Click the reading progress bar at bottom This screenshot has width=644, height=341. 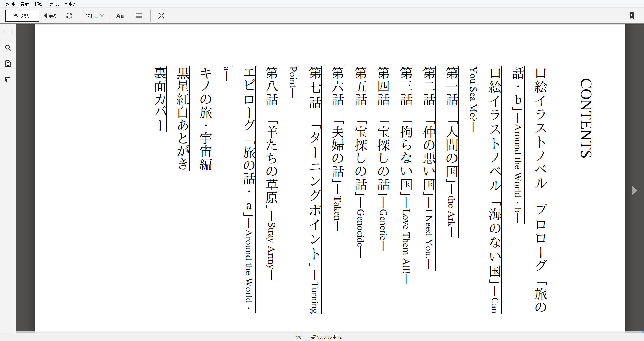pos(330,332)
